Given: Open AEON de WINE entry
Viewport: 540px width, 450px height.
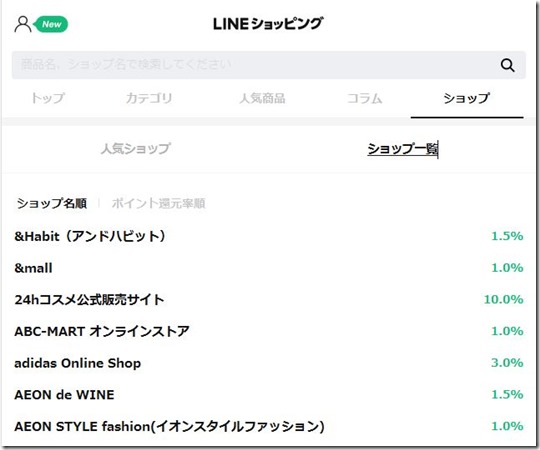Looking at the screenshot, I should 269,395.
